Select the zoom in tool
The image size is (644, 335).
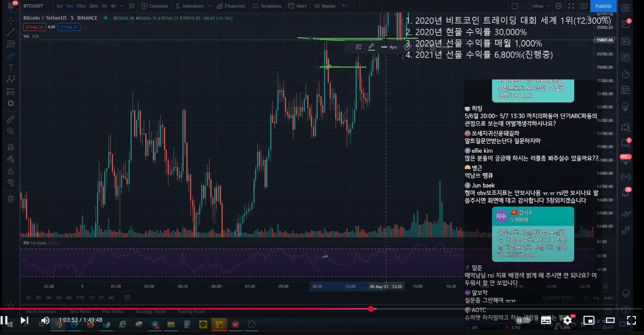coord(11,131)
